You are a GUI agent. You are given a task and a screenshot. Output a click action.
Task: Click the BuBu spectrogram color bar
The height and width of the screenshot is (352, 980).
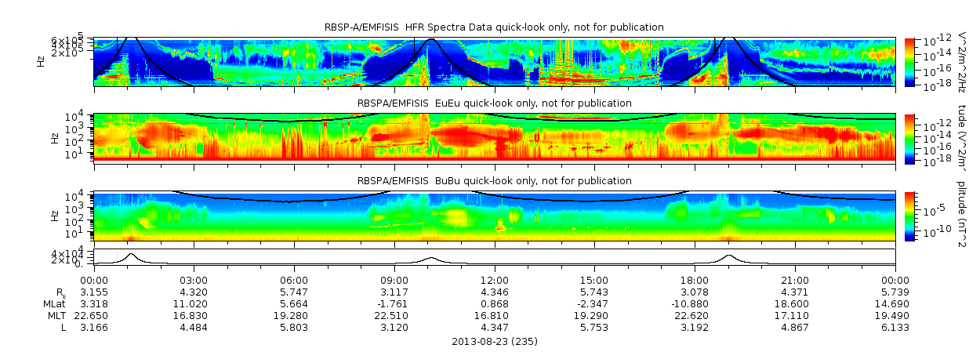coord(909,216)
